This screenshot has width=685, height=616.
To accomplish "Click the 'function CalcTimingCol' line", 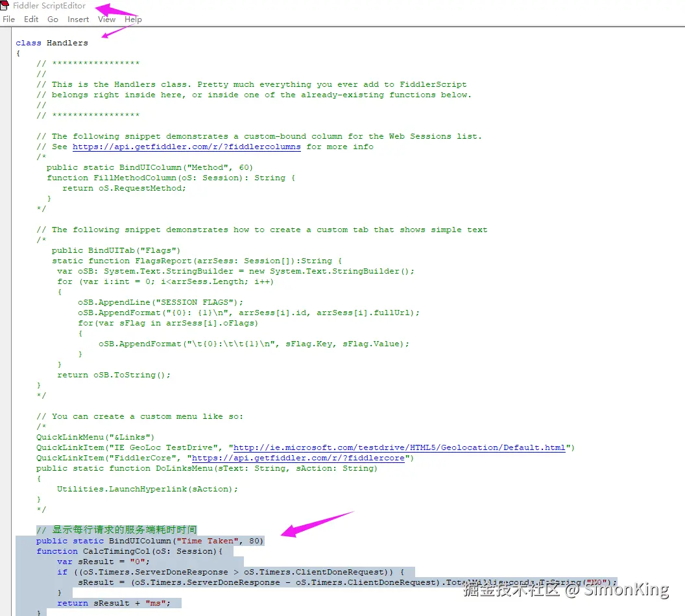I will click(130, 551).
